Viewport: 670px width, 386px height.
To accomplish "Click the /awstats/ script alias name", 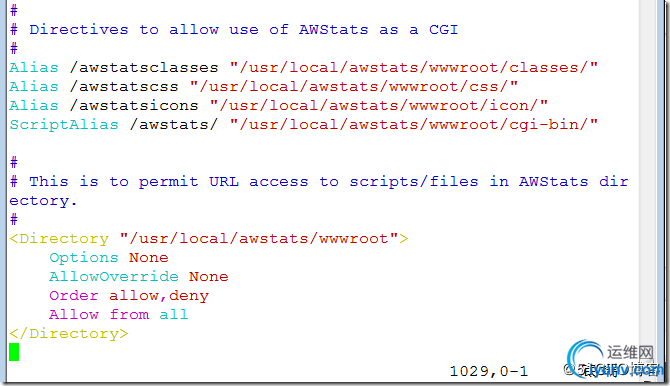I will (174, 125).
